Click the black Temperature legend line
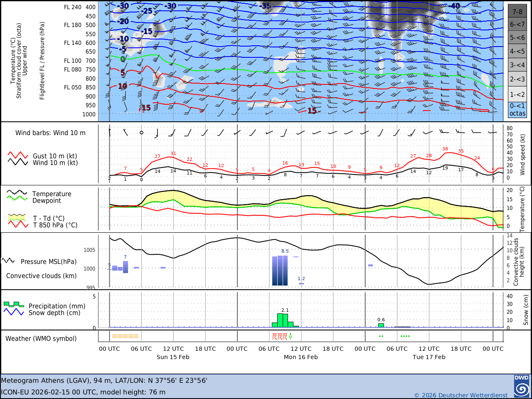Viewport: 532px width, 399px height. coord(17,193)
